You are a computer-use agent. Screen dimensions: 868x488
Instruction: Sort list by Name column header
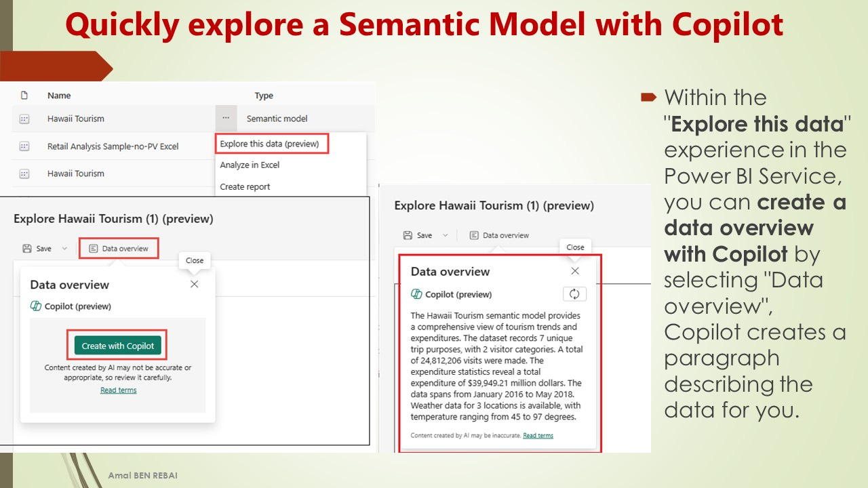pos(59,96)
